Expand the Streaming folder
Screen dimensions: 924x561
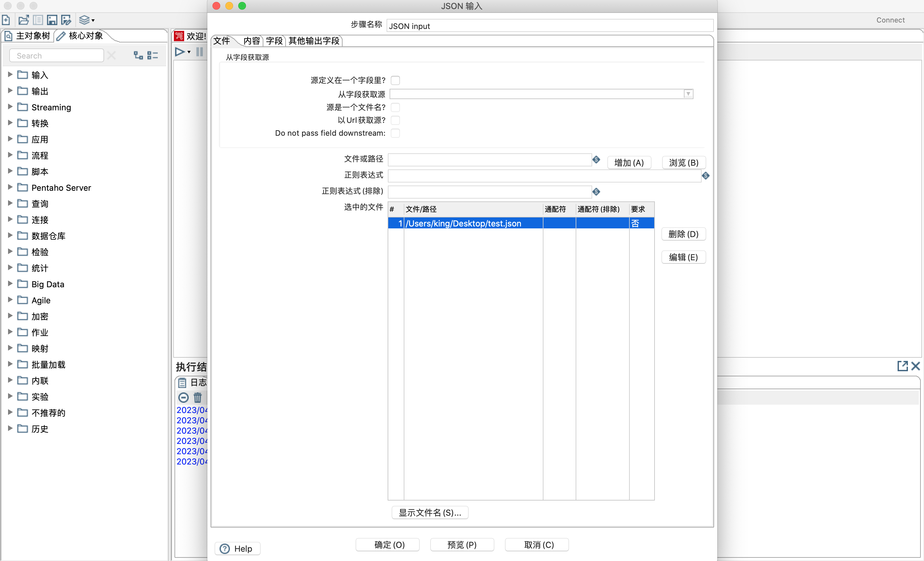click(x=10, y=107)
